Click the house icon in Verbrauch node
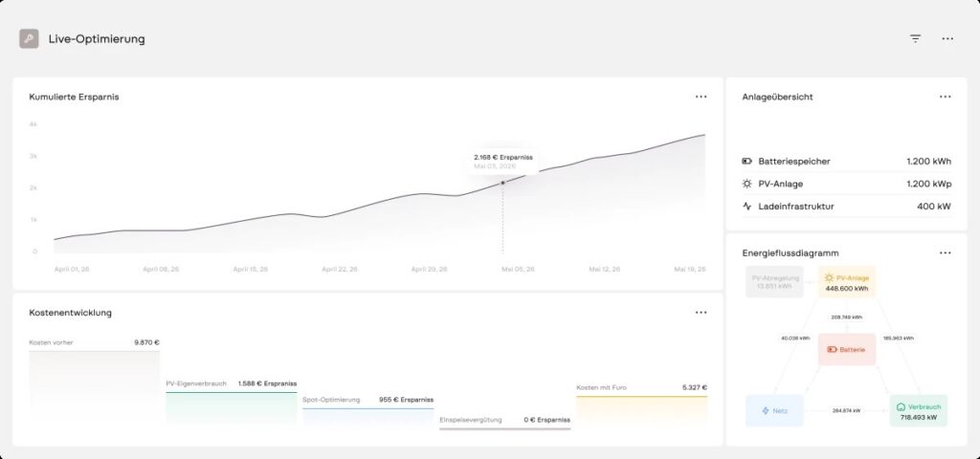Image resolution: width=980 pixels, height=459 pixels. [x=901, y=406]
